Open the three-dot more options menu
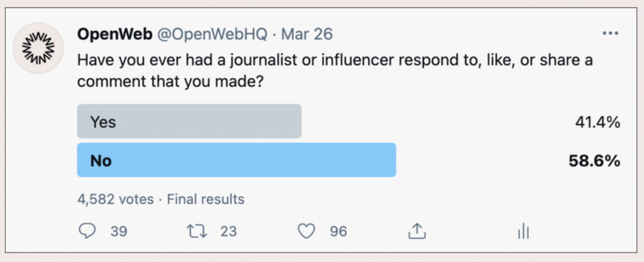 coord(610,33)
